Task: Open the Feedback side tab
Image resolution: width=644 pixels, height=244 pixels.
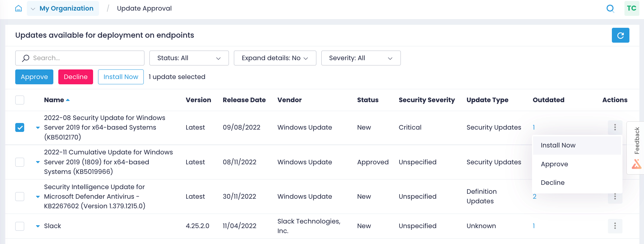Action: pyautogui.click(x=636, y=147)
